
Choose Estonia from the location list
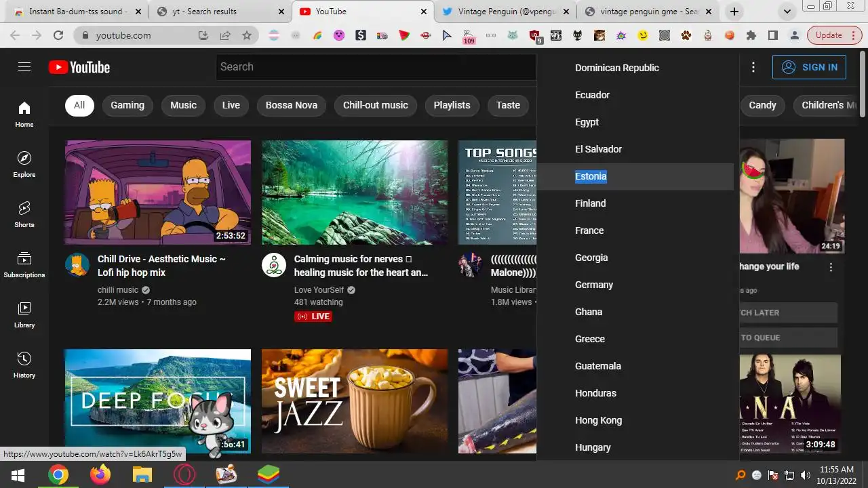[635, 176]
